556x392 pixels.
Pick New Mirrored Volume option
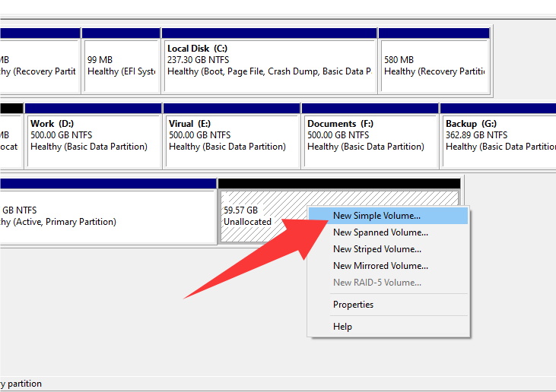click(x=388, y=266)
